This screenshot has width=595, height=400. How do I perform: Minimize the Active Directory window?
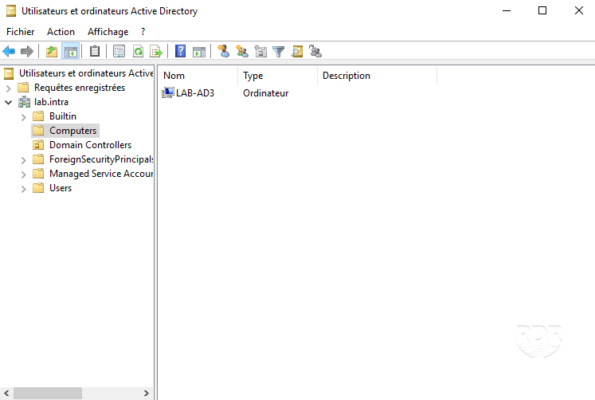pos(506,11)
